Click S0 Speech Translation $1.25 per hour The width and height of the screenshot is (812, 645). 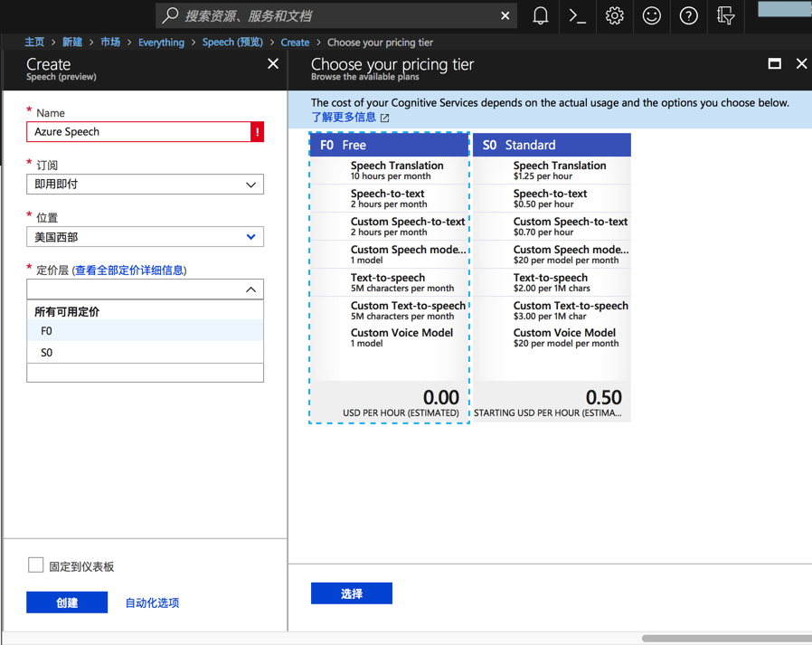[x=552, y=170]
